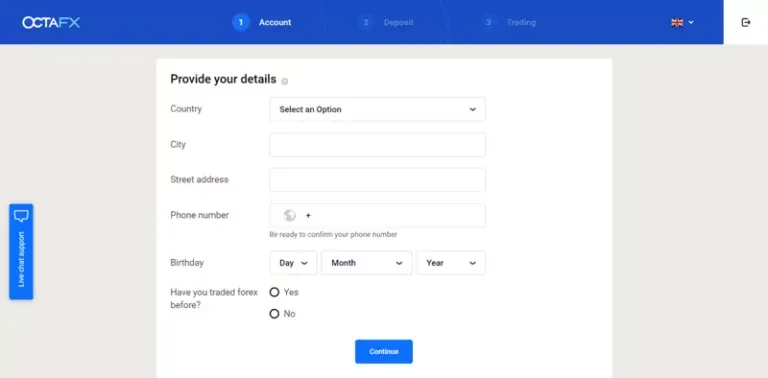Click the City input field
Image resolution: width=768 pixels, height=378 pixels.
pyautogui.click(x=378, y=144)
